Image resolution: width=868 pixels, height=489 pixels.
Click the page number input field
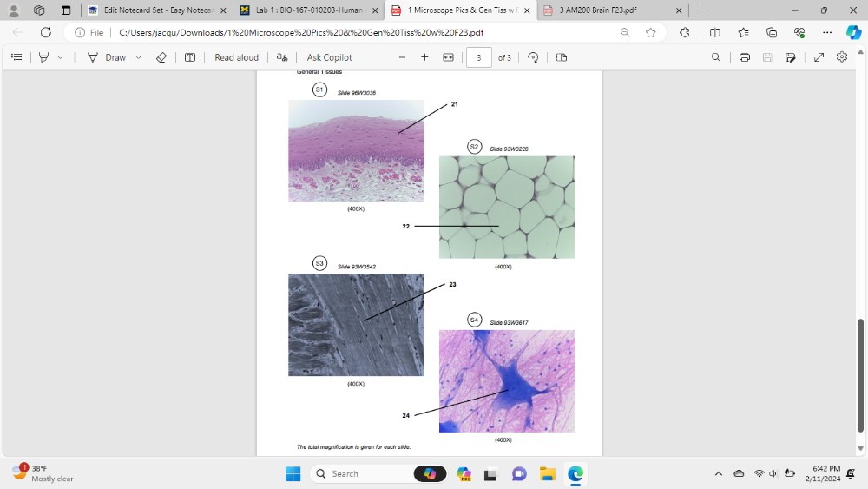point(478,57)
